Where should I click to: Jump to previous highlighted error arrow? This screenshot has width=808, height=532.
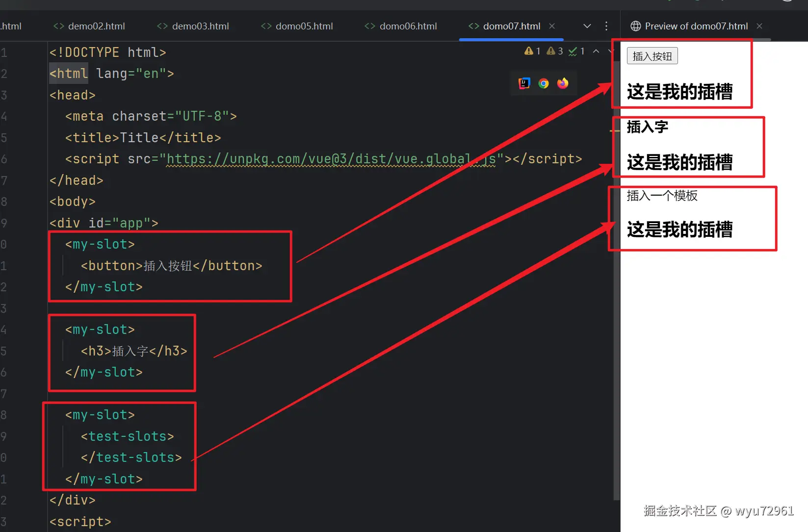click(x=596, y=51)
